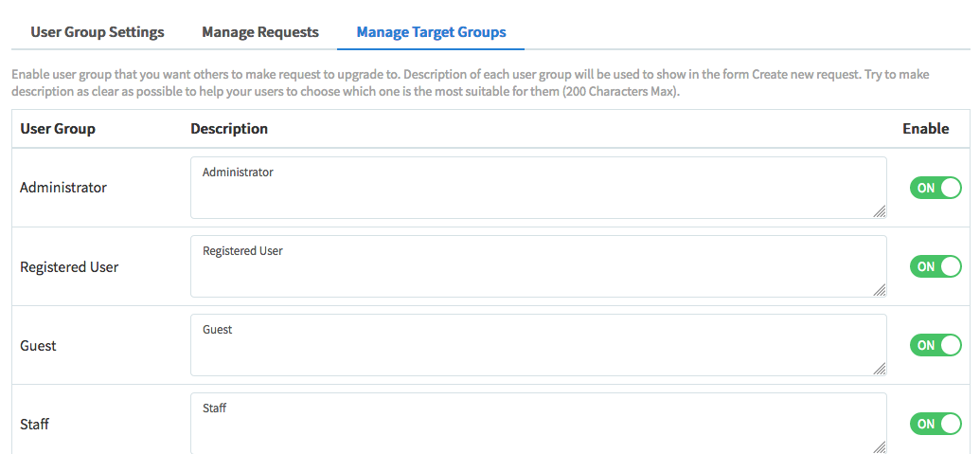This screenshot has width=980, height=454.
Task: Click the Guest textarea resize corner
Action: pyautogui.click(x=881, y=370)
